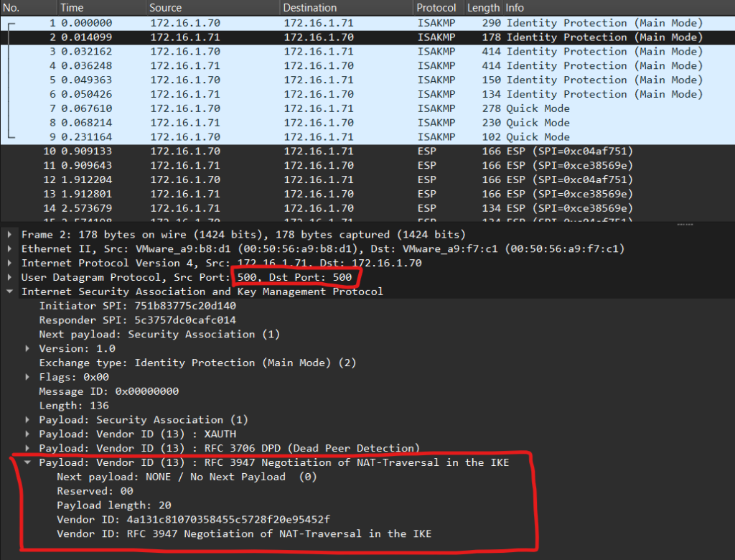Sort by the Destination column header
The image size is (735, 560).
coord(347,7)
